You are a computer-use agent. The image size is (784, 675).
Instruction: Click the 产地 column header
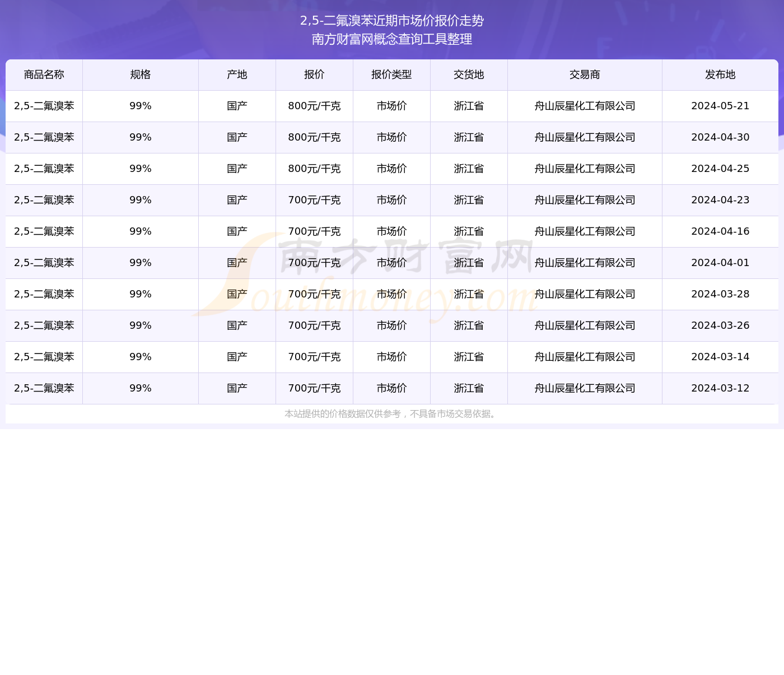click(x=237, y=75)
